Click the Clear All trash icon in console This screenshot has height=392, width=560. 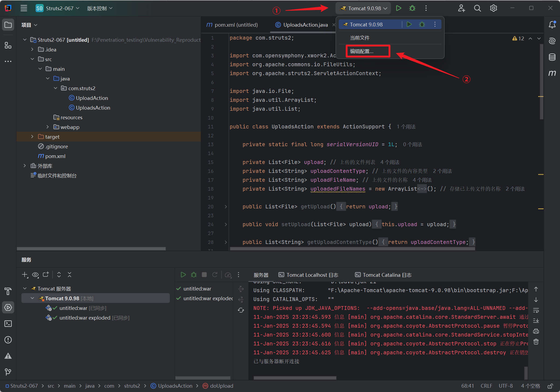(536, 342)
